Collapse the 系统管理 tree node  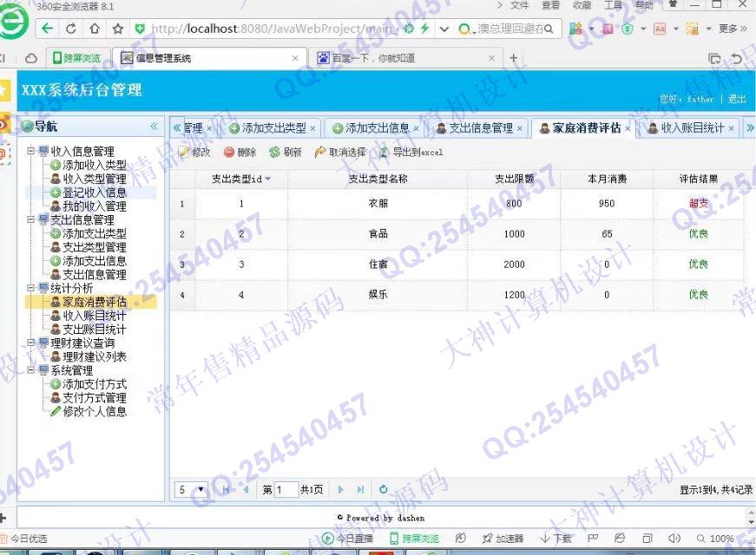[31, 370]
